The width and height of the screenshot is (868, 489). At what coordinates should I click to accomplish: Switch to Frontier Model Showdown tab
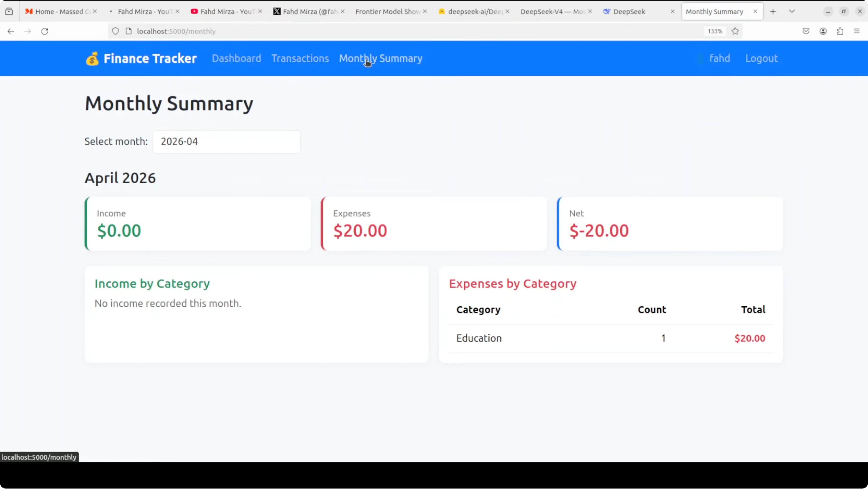(x=388, y=12)
